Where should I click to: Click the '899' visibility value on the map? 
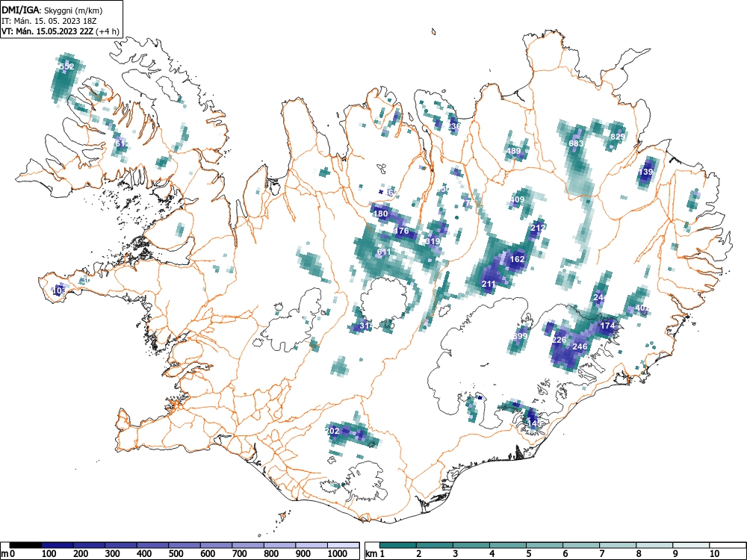[520, 336]
